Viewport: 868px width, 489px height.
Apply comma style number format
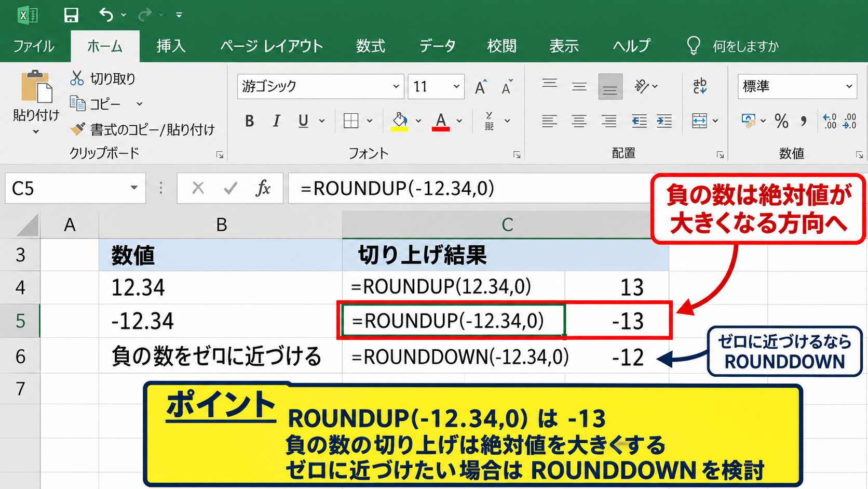tap(804, 121)
